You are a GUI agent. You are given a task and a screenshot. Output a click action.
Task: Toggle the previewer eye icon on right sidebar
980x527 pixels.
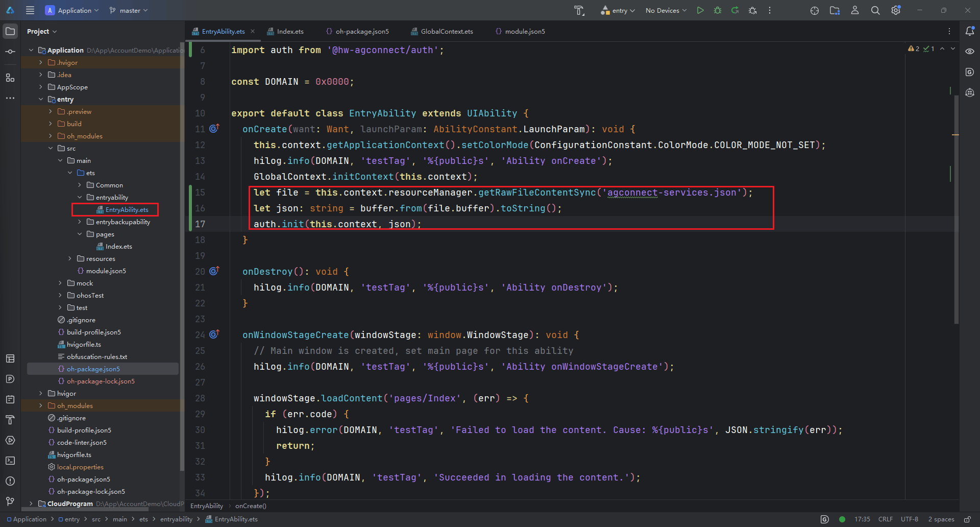tap(970, 52)
